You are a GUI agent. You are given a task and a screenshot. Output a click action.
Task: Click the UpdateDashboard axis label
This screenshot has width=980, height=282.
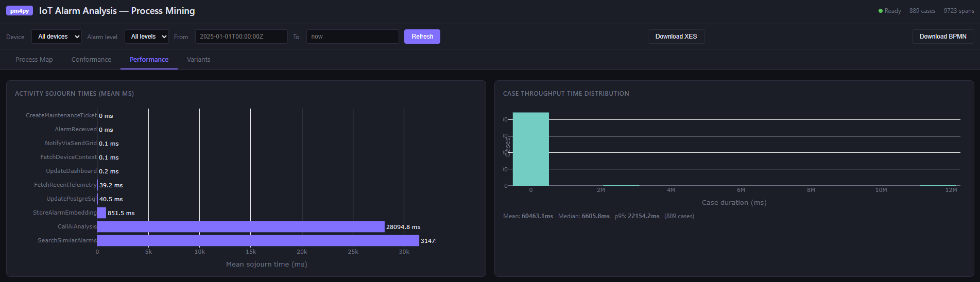(71, 171)
